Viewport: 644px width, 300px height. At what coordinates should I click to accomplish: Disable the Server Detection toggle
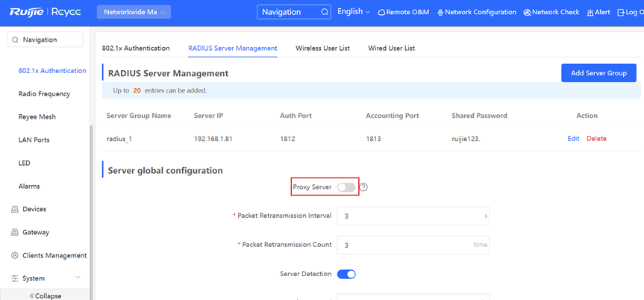pyautogui.click(x=346, y=274)
